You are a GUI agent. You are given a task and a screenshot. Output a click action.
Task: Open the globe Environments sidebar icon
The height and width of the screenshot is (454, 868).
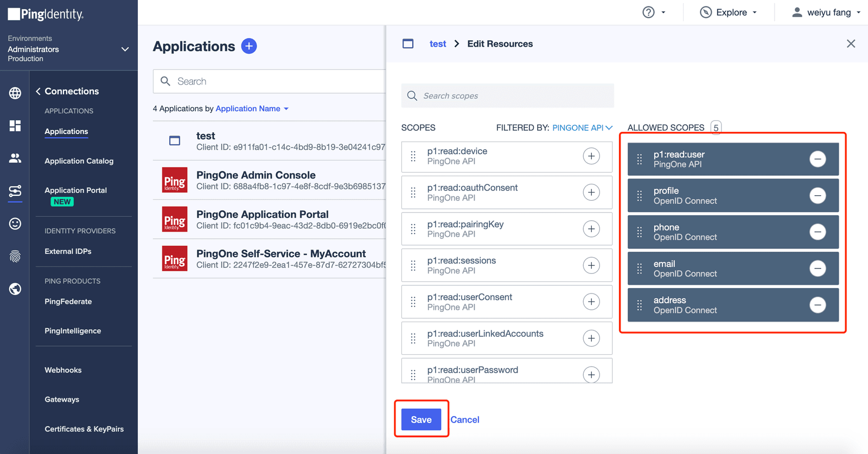click(x=15, y=93)
